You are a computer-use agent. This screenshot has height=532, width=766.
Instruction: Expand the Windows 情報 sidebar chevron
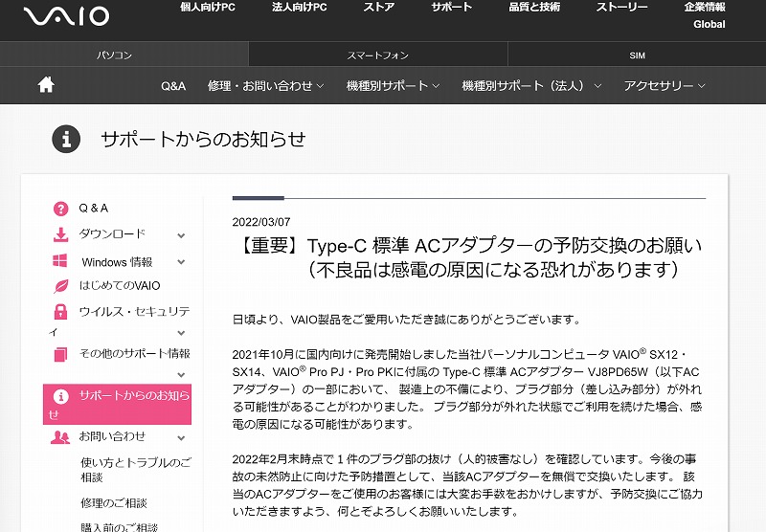coord(181,261)
